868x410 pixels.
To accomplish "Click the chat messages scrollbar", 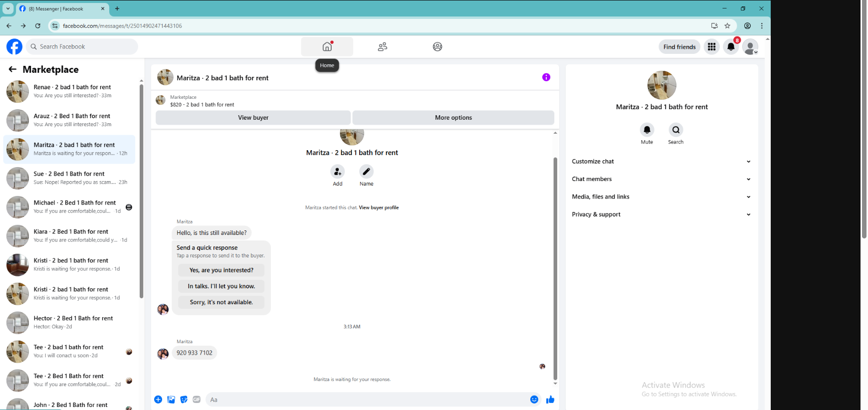I will click(x=555, y=269).
